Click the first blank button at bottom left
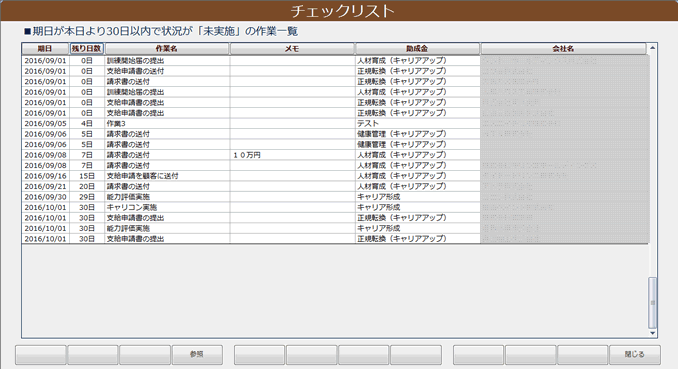The image size is (678, 369). point(41,355)
